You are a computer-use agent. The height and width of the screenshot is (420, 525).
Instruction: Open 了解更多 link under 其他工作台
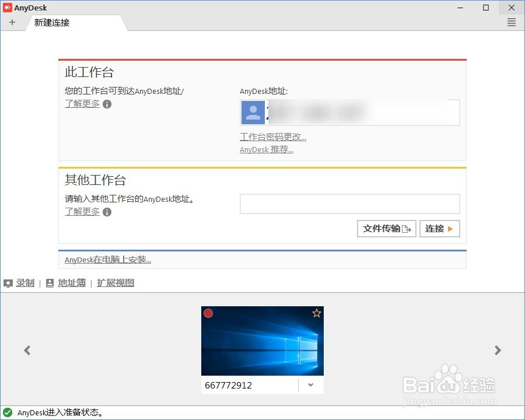coord(82,212)
